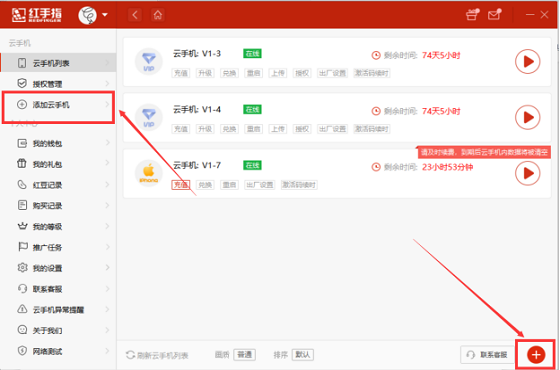Screen dimensions: 560x370
Task: Click 升级 tag for cloud phone V1-3
Action: (x=205, y=73)
